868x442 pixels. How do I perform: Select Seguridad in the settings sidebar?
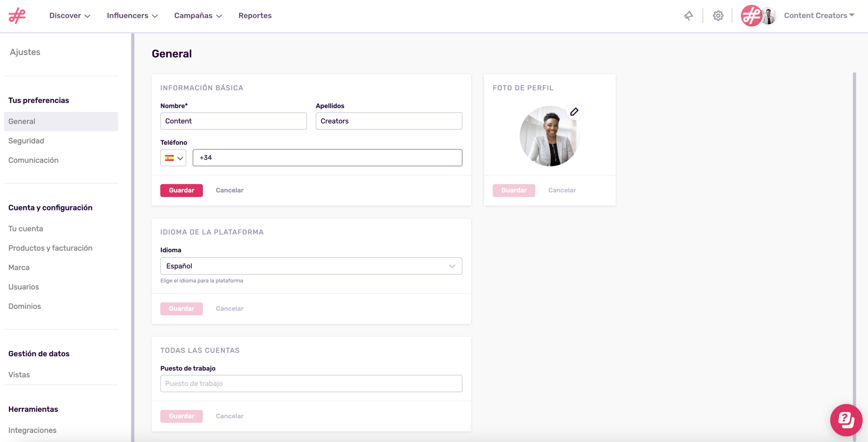(26, 141)
